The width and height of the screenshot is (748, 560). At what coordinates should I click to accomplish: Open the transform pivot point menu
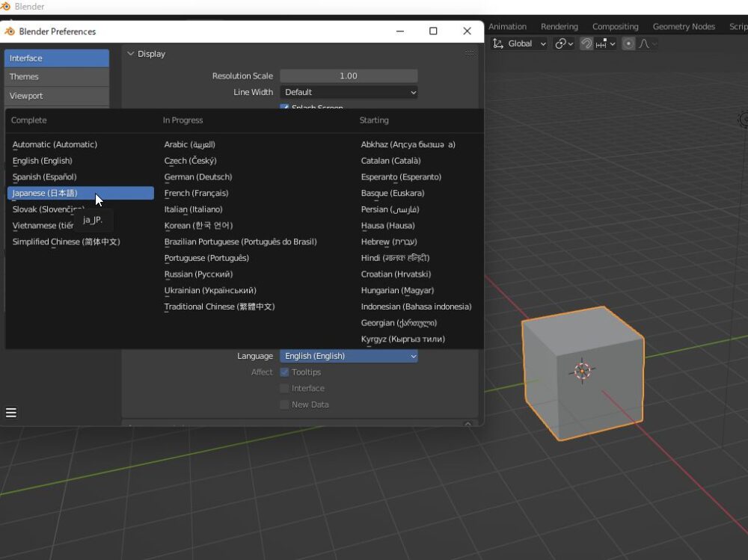pyautogui.click(x=563, y=44)
